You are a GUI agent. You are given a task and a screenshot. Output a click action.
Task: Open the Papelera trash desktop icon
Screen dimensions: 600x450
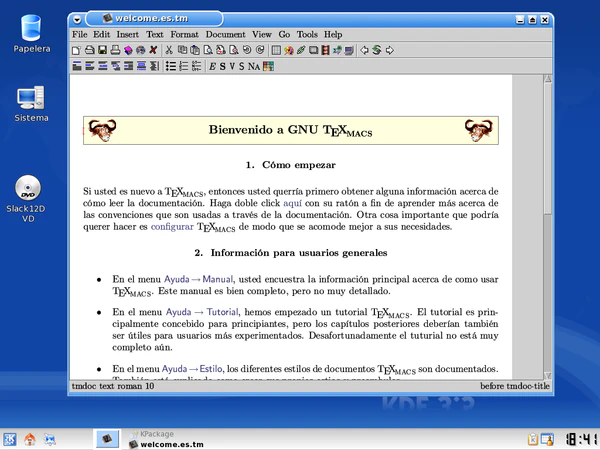pos(31,30)
